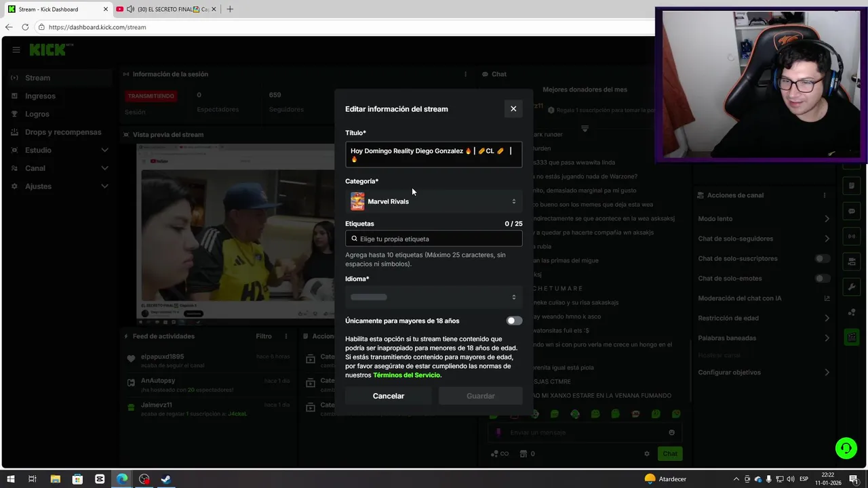Select Drops y recompensas in sidebar
Viewport: 868px width, 488px height.
pyautogui.click(x=59, y=132)
